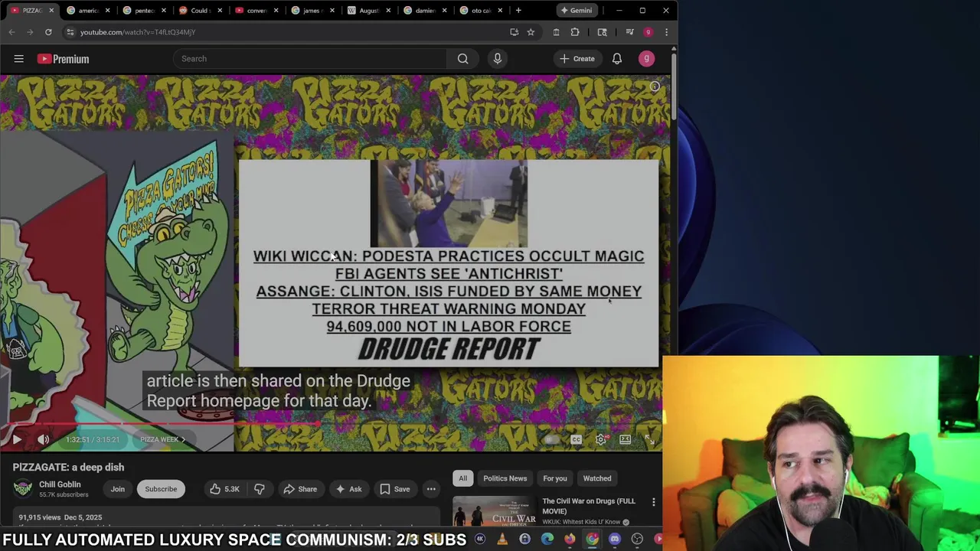The width and height of the screenshot is (980, 551).
Task: Select the Politics News filter chip
Action: tap(505, 478)
